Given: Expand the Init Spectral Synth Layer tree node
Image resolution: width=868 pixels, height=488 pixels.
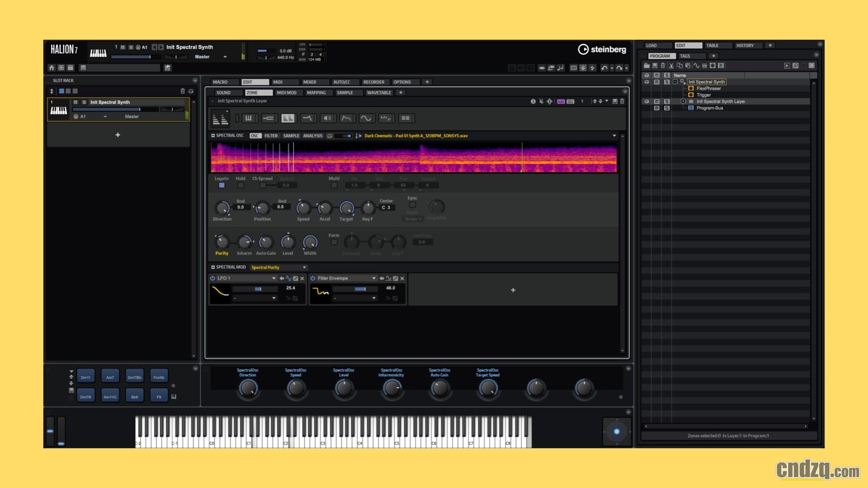Looking at the screenshot, I should pyautogui.click(x=683, y=102).
